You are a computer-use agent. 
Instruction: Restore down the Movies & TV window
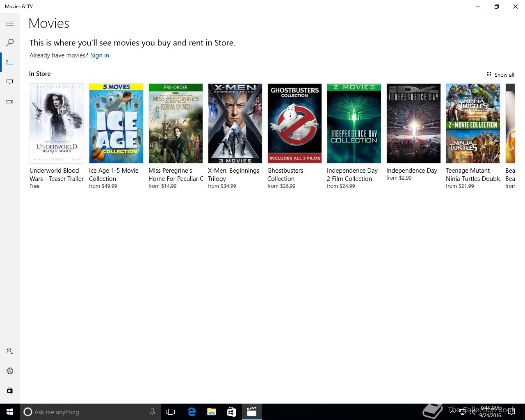[497, 7]
